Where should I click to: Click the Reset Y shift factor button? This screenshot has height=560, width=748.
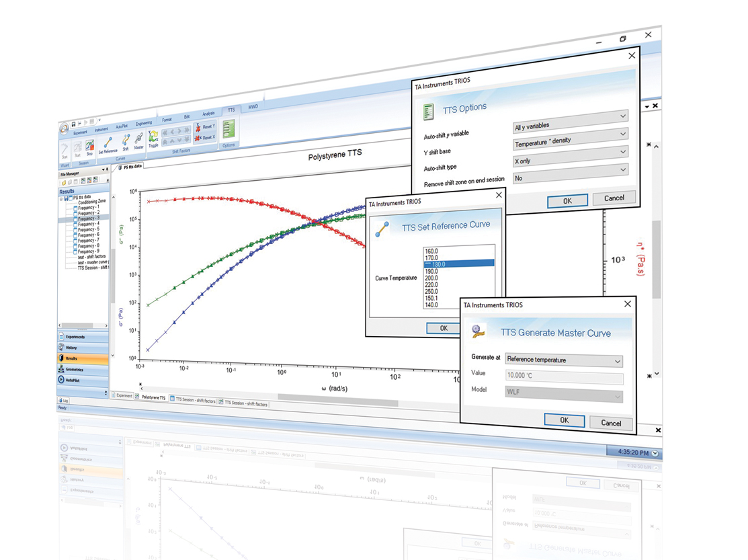[205, 127]
